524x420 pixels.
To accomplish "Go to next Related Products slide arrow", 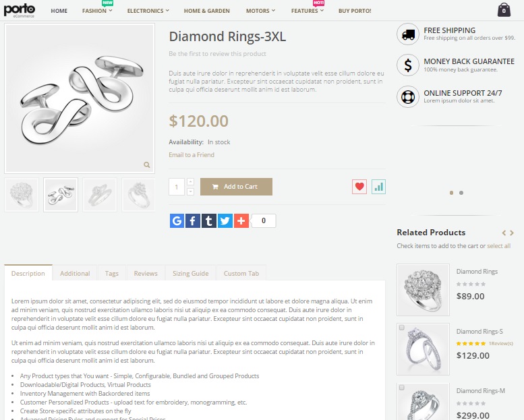I will (x=513, y=233).
